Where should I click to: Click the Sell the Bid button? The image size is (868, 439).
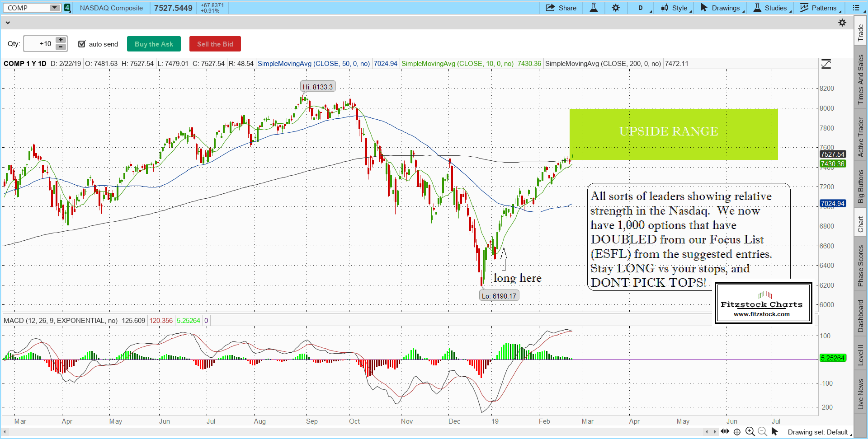[x=215, y=44]
